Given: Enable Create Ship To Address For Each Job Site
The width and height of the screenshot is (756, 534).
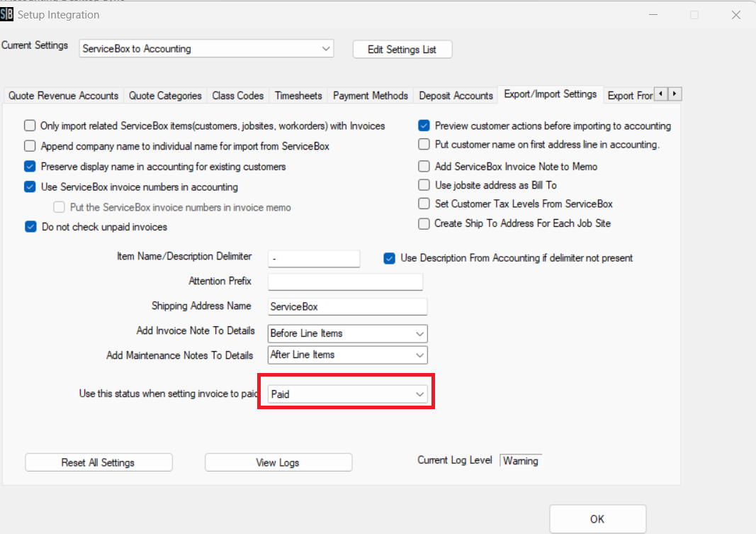Looking at the screenshot, I should pos(424,223).
